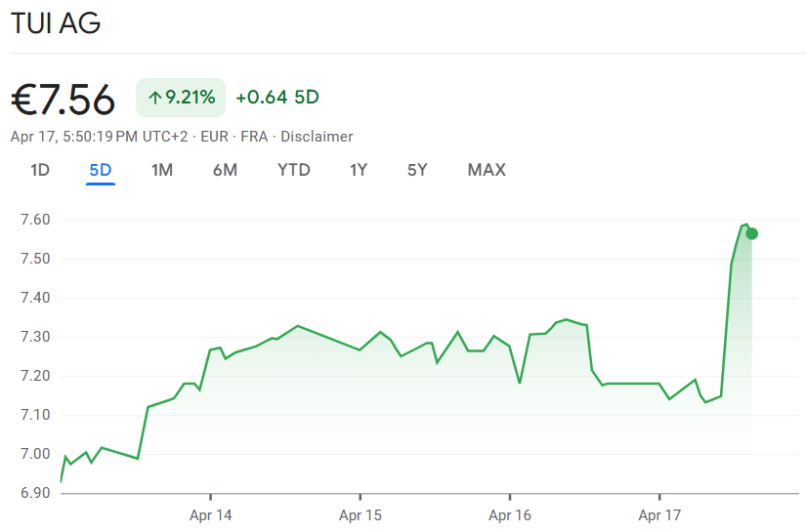Click the Apr 14 axis label
This screenshot has height=532, width=806.
click(210, 514)
